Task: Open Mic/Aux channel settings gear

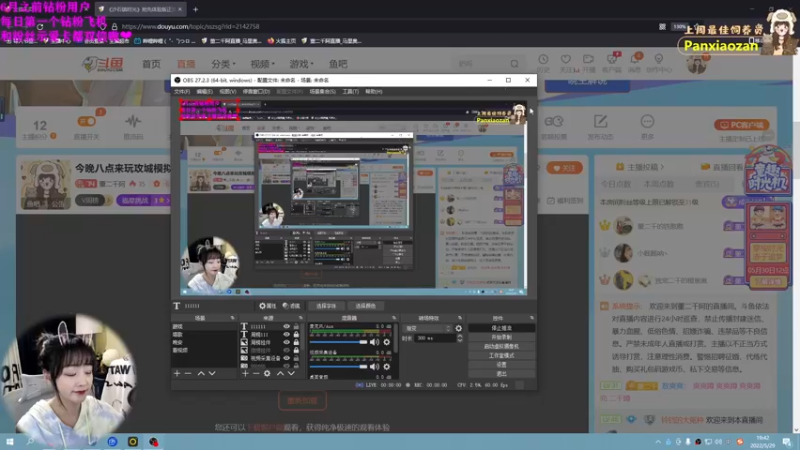Action: 387,342
